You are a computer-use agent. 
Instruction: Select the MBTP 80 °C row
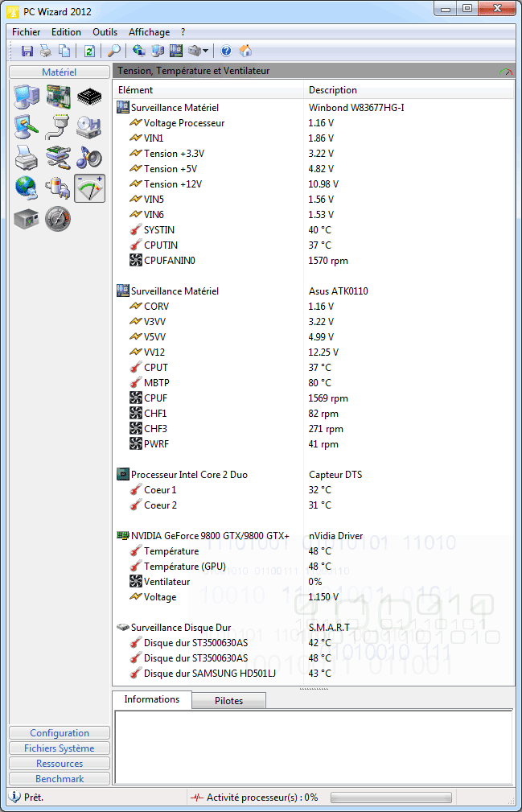click(314, 383)
